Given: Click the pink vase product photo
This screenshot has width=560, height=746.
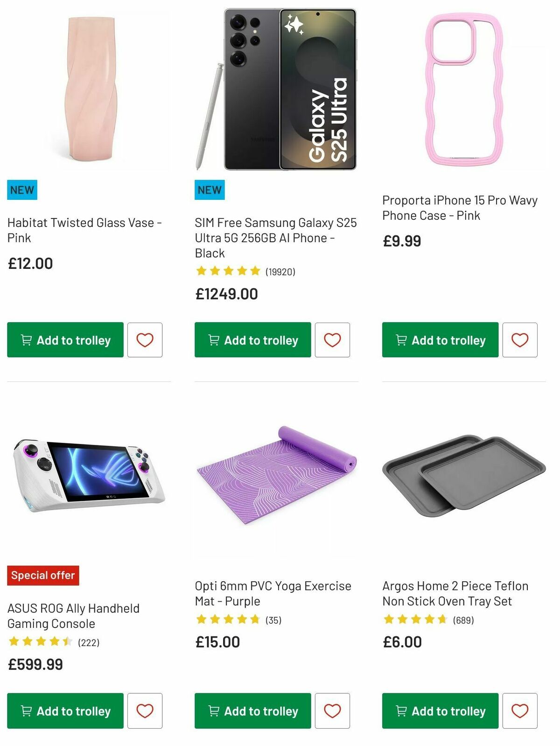Looking at the screenshot, I should 89,89.
